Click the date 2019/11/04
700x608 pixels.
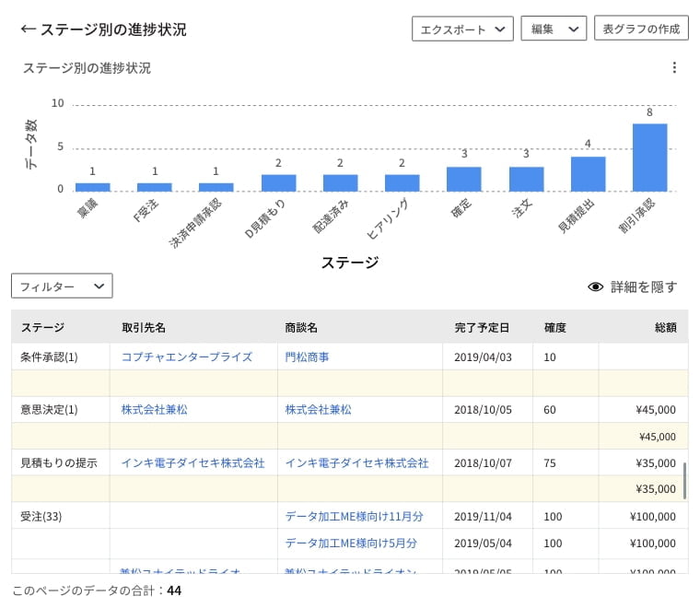coord(483,517)
